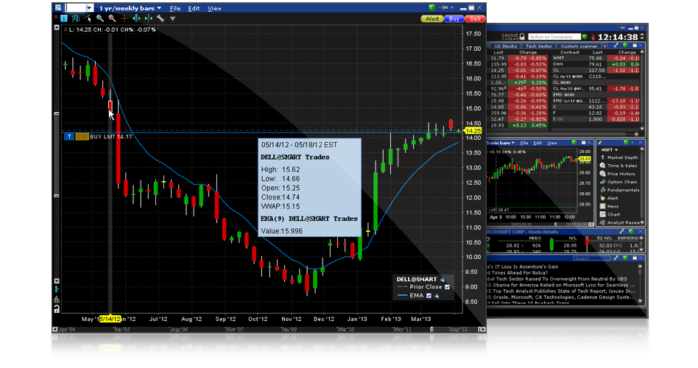
Task: Open Market Depth tool
Action: pos(619,158)
